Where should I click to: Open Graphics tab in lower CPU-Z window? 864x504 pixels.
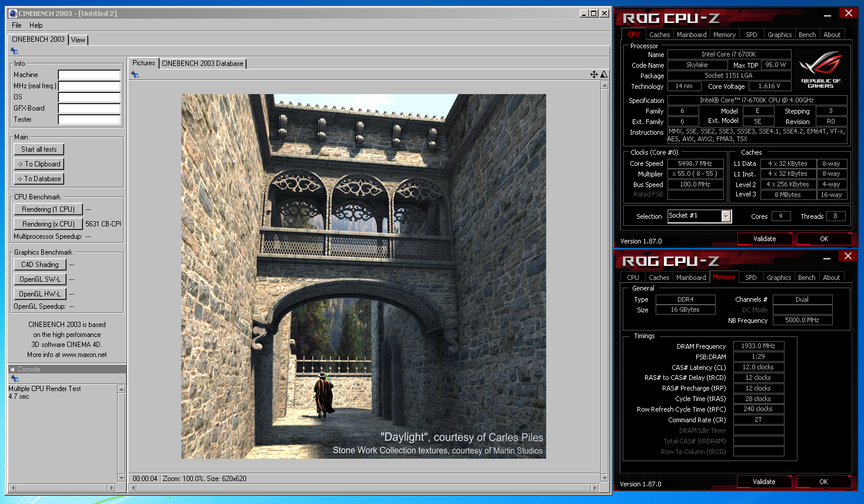tap(779, 278)
